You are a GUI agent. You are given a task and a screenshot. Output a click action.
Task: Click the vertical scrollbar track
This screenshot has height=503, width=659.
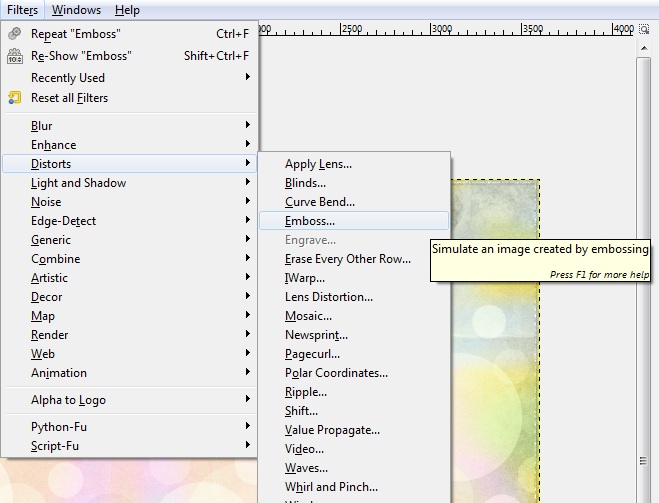[643, 279]
